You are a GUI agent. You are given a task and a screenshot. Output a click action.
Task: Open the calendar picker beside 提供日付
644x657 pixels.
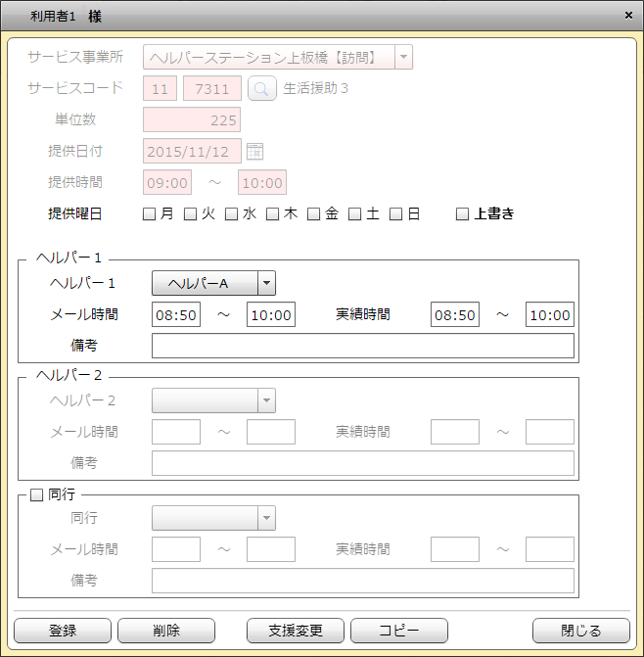[255, 151]
